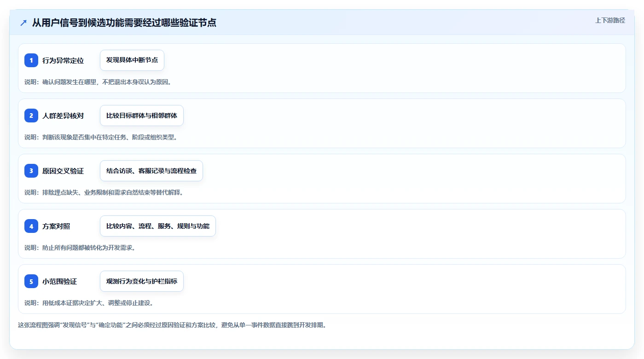Image resolution: width=644 pixels, height=359 pixels.
Task: Click the number 3 step badge
Action: click(31, 171)
